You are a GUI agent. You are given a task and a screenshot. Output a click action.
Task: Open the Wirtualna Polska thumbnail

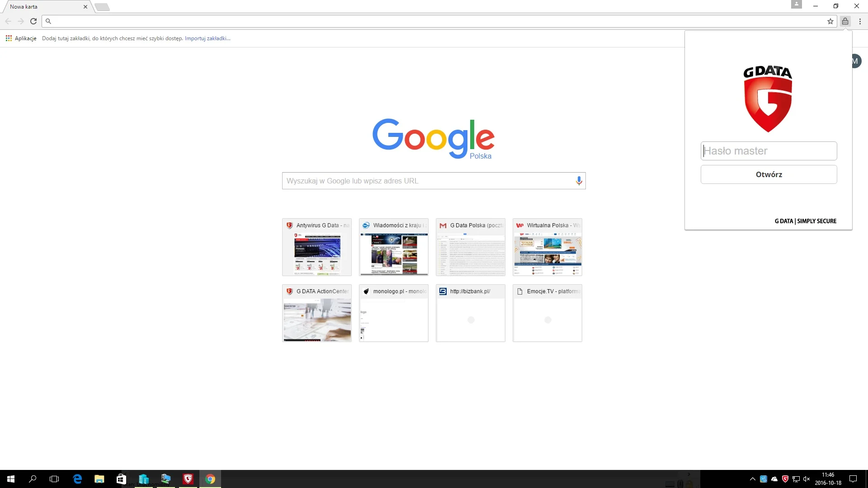coord(547,247)
